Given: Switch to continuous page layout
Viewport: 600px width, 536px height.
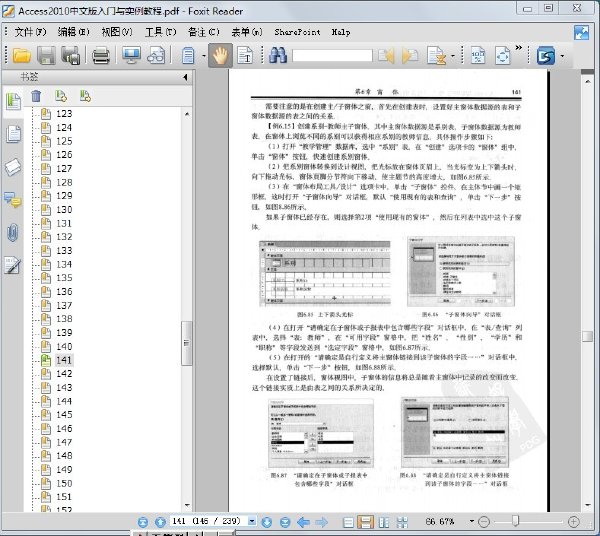Looking at the screenshot, I should [365, 522].
